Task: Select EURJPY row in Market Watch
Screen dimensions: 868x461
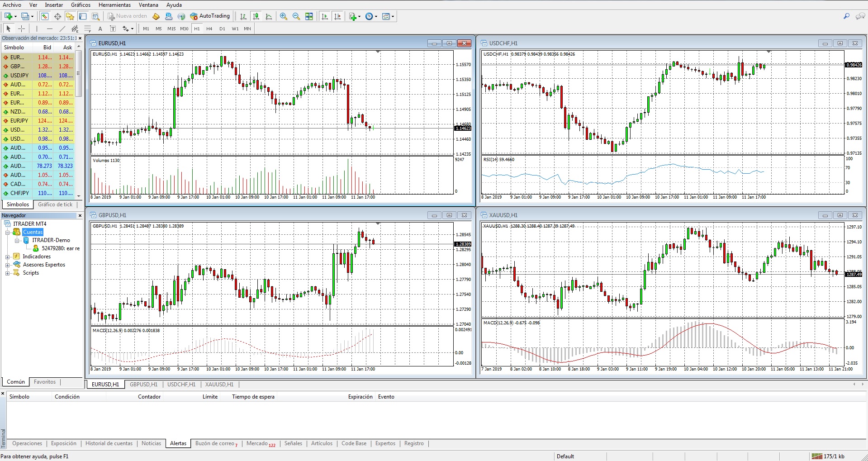Action: [x=38, y=121]
